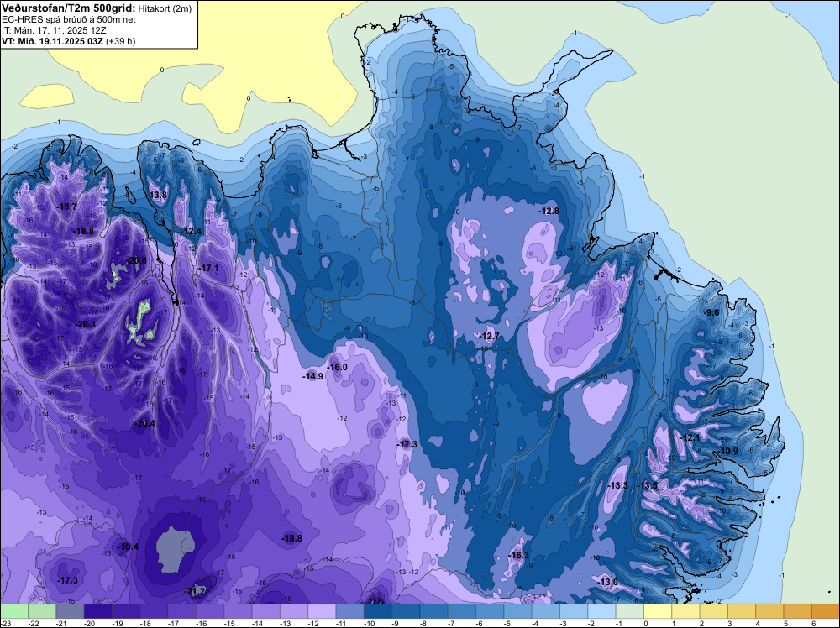Click the -12.7 temperature label
Image resolution: width=840 pixels, height=628 pixels.
489,336
